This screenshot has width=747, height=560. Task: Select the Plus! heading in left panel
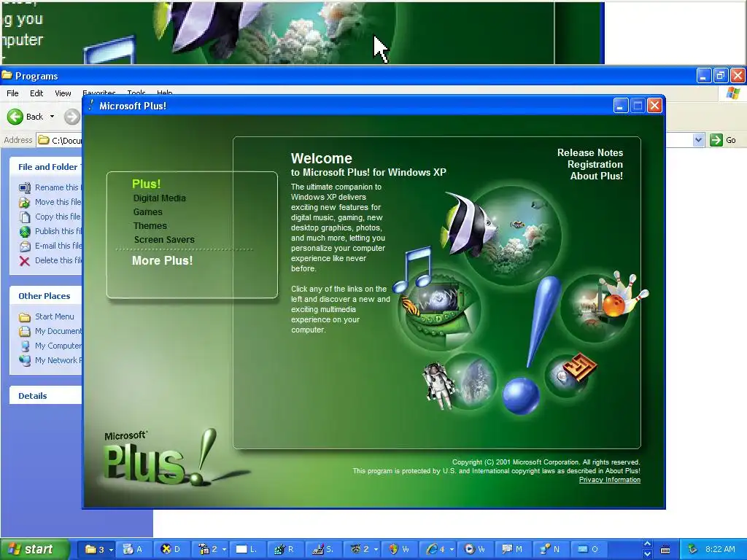point(146,184)
